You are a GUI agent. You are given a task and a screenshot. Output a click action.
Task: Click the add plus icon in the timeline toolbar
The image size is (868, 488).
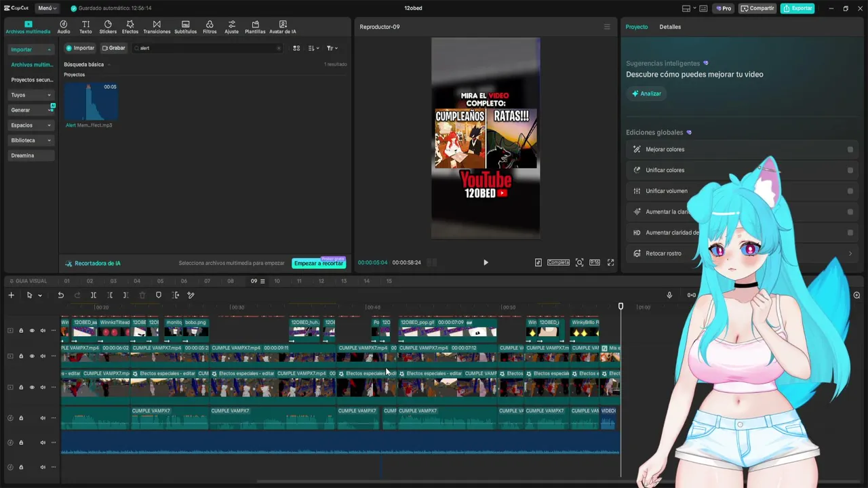(x=11, y=295)
